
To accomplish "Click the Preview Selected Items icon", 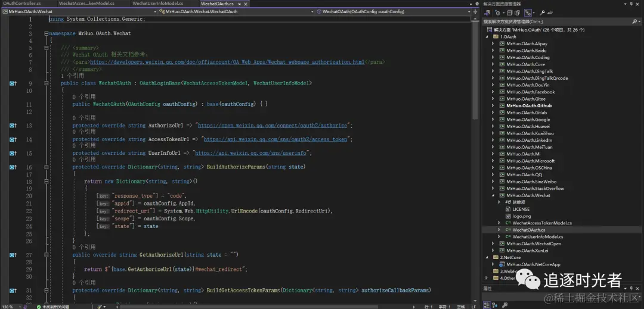I will point(551,13).
